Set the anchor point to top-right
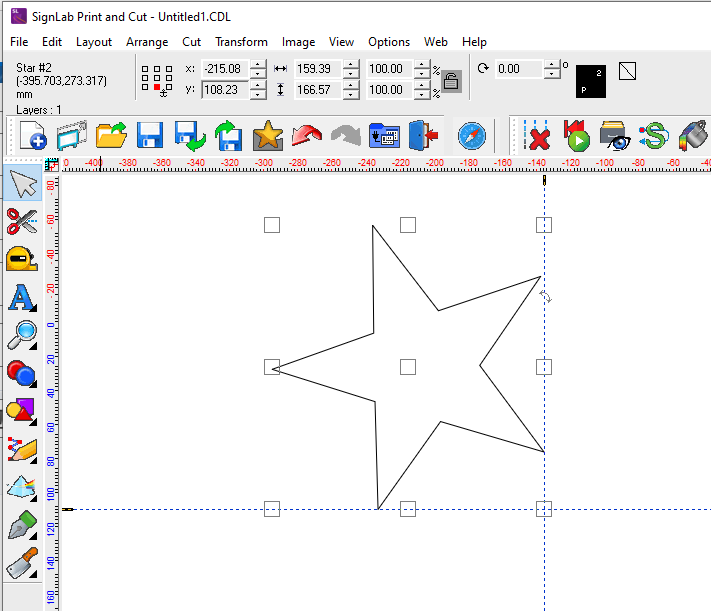 click(x=169, y=69)
